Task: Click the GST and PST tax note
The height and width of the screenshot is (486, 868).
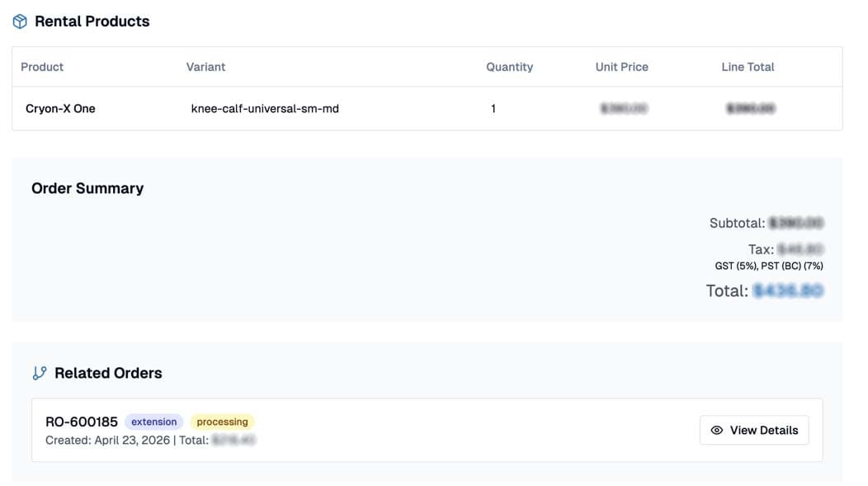Action: tap(769, 266)
